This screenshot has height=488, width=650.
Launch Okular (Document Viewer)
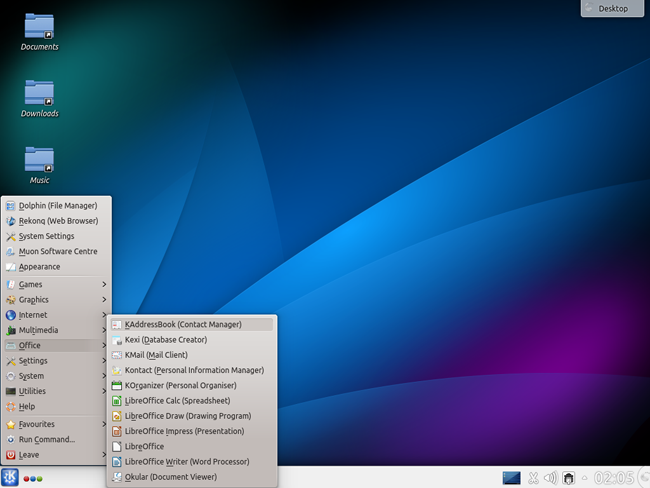(192, 477)
